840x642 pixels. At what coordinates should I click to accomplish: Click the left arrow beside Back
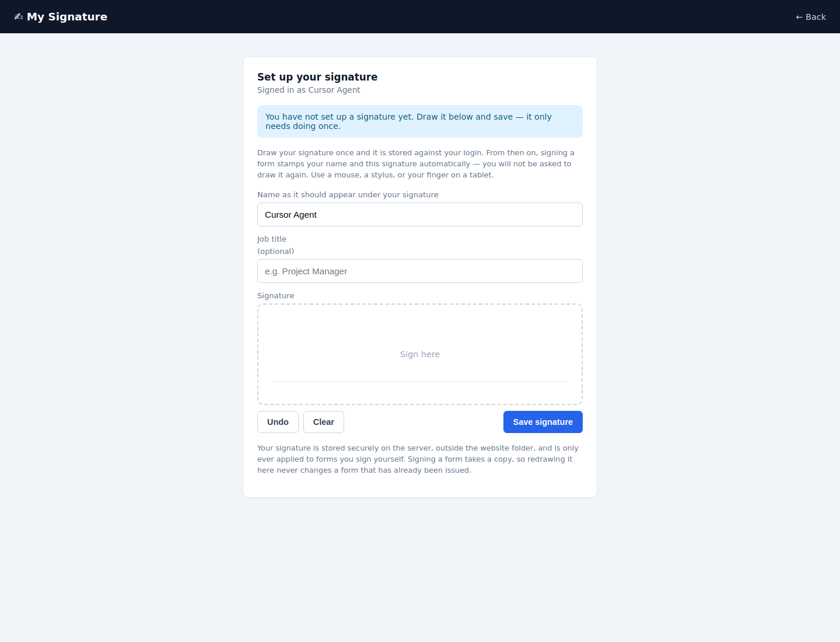pos(799,17)
